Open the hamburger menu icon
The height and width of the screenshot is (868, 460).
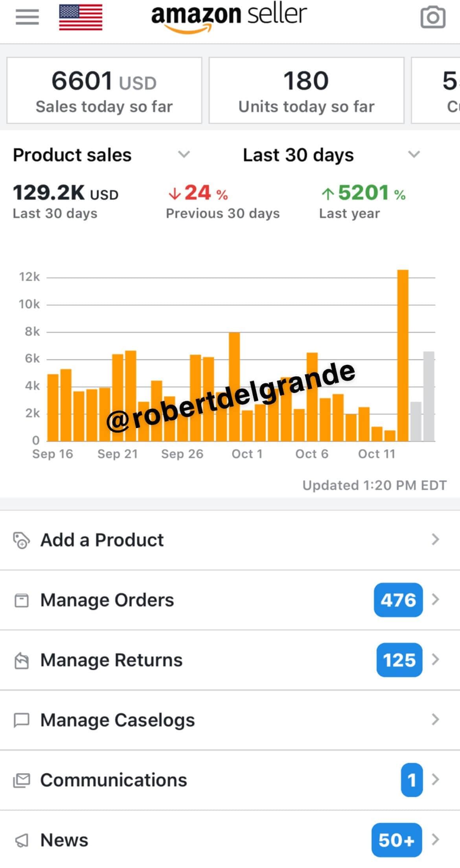[27, 17]
